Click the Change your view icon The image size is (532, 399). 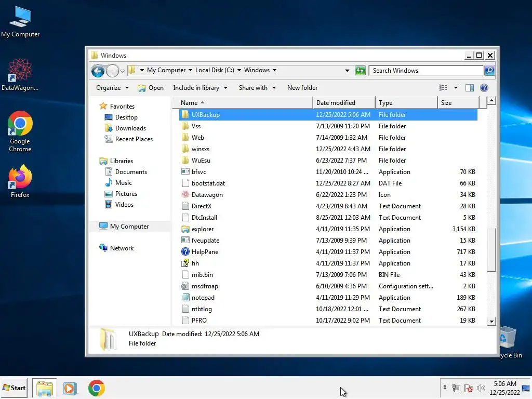coord(443,88)
